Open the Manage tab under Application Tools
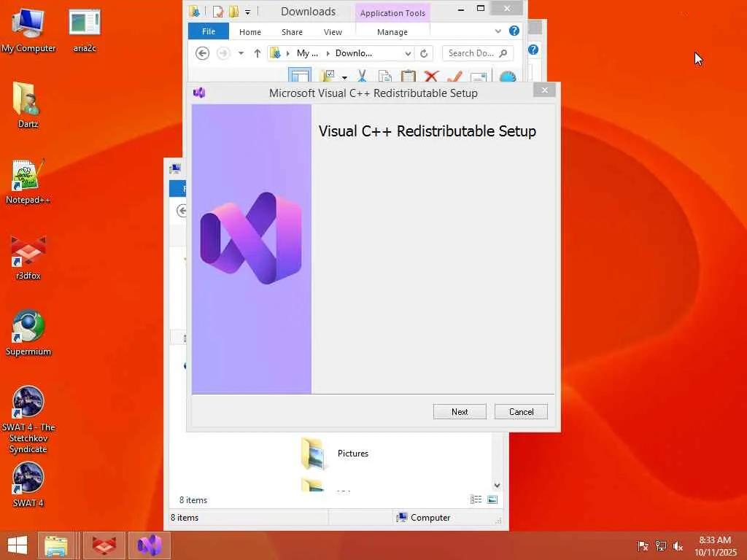Screen dimensions: 747x560 pos(392,32)
